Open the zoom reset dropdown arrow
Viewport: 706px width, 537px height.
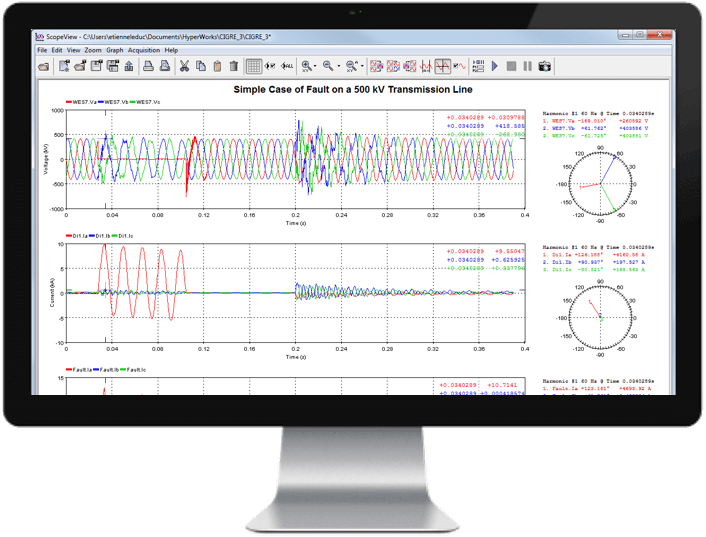coord(362,67)
